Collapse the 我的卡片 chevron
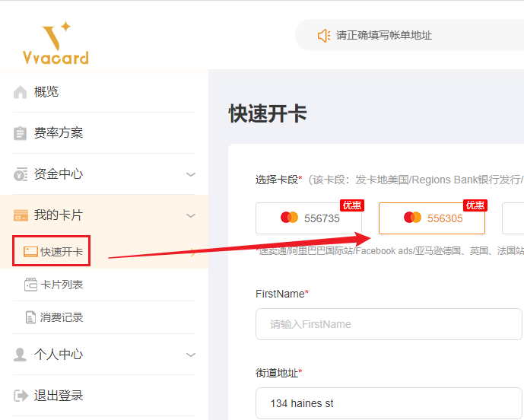Screen dimensions: 524x420 tap(191, 215)
